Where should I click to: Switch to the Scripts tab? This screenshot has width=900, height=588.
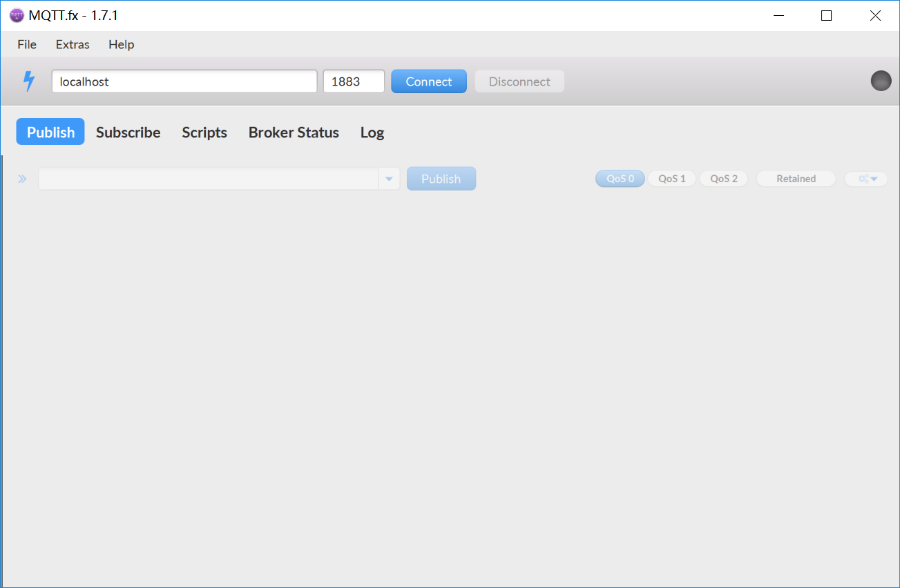click(x=204, y=132)
